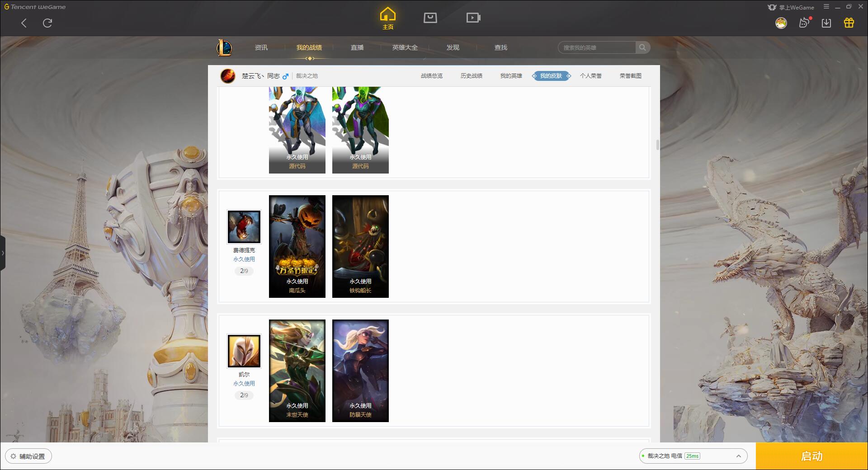Open 辅助设置 settings button

click(28, 456)
